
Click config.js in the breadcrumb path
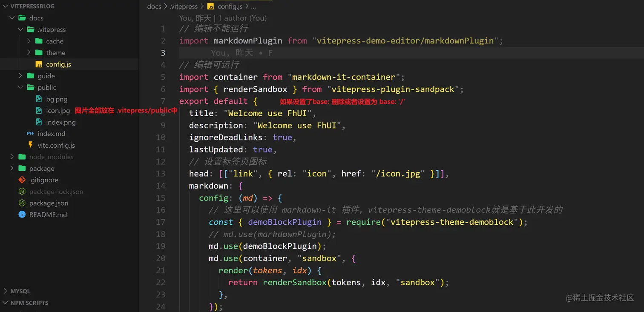click(x=230, y=6)
